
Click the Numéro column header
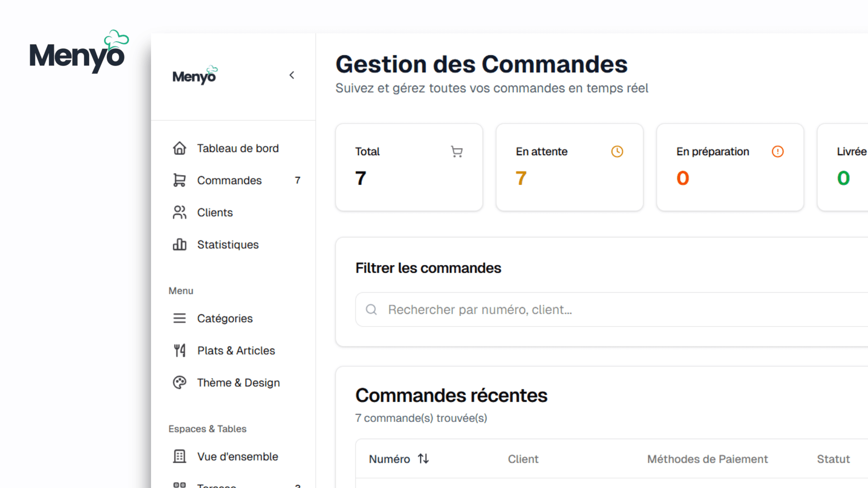click(389, 459)
